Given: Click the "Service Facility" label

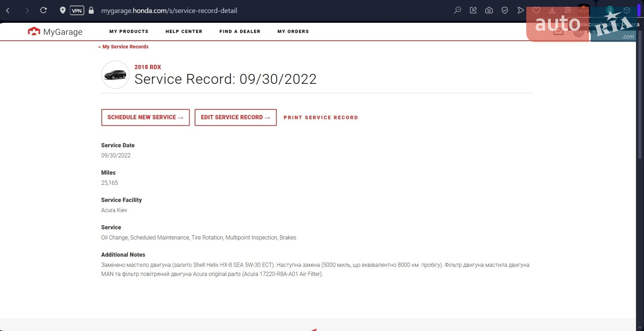Looking at the screenshot, I should coord(121,200).
